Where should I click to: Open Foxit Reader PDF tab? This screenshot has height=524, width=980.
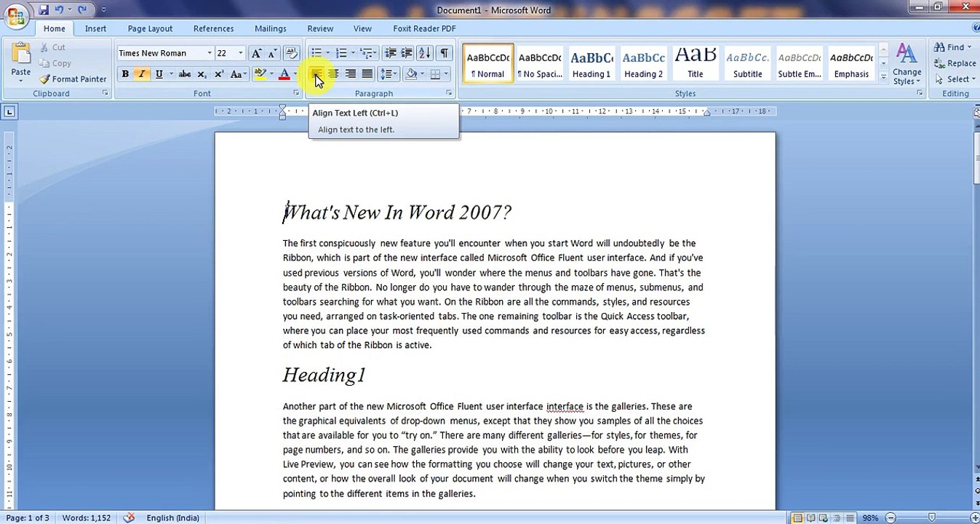click(x=424, y=28)
